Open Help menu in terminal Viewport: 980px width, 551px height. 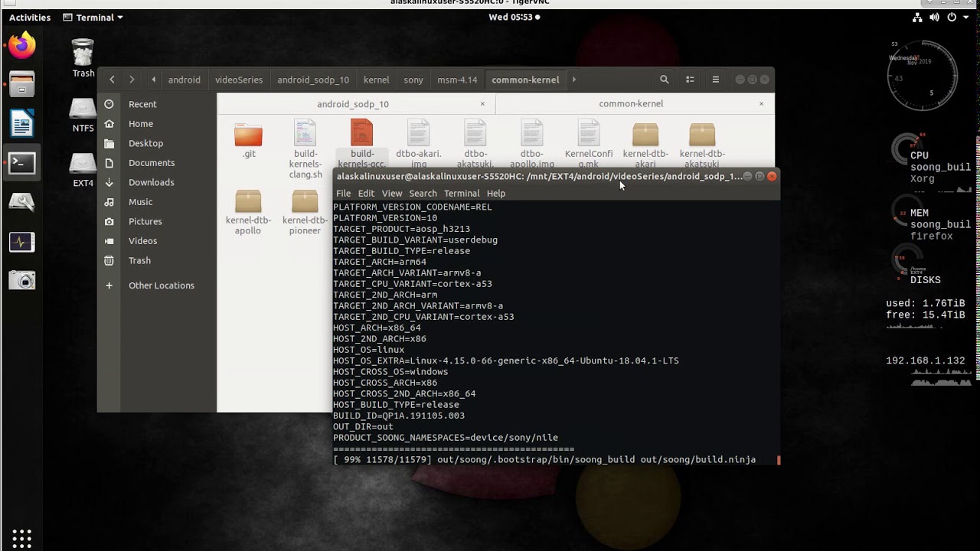[496, 194]
